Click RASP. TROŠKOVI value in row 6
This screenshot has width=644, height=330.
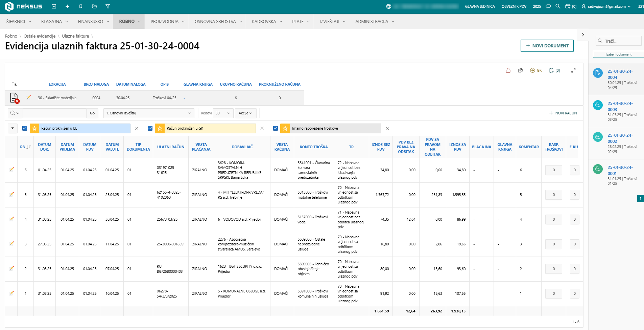(x=553, y=170)
